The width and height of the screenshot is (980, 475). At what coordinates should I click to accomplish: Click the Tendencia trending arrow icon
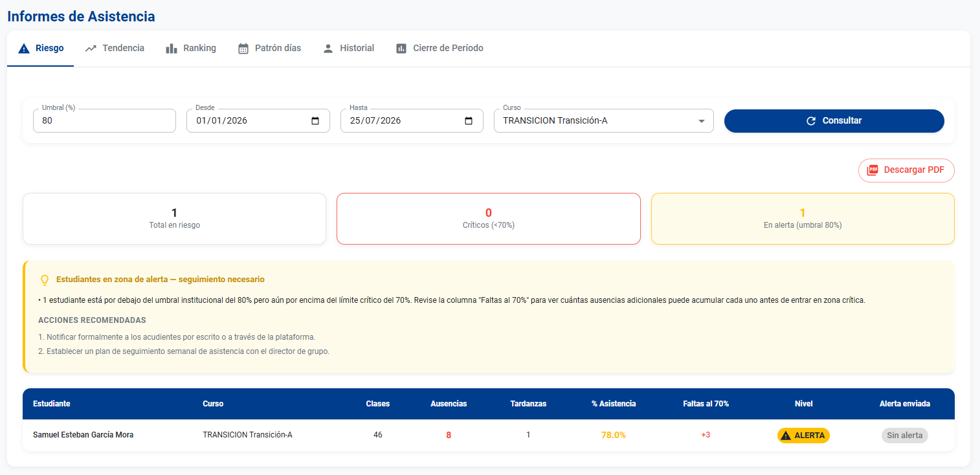pyautogui.click(x=91, y=49)
